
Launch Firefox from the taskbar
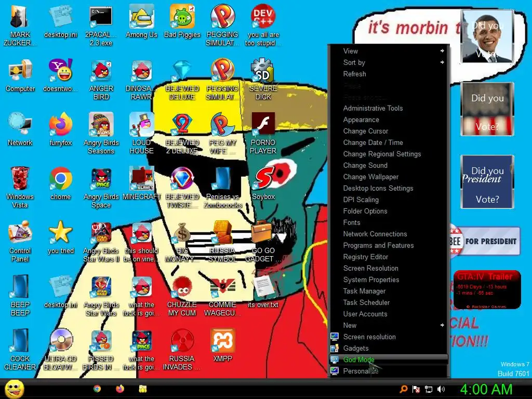[120, 389]
